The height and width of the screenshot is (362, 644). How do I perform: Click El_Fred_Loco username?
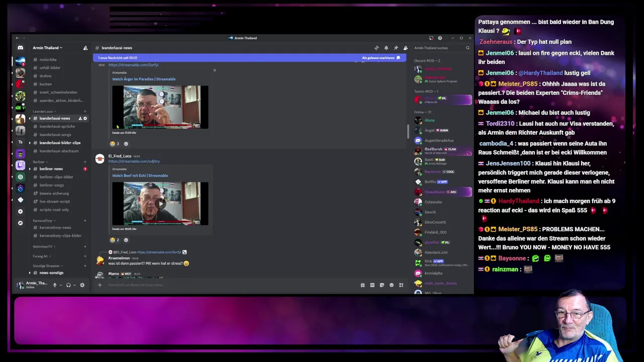(x=120, y=156)
